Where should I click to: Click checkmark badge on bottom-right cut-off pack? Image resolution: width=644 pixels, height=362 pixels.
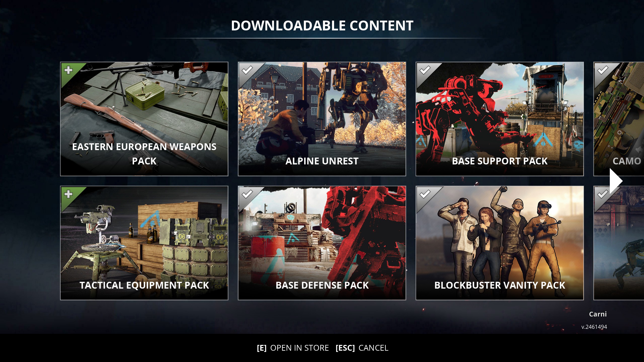pos(602,194)
